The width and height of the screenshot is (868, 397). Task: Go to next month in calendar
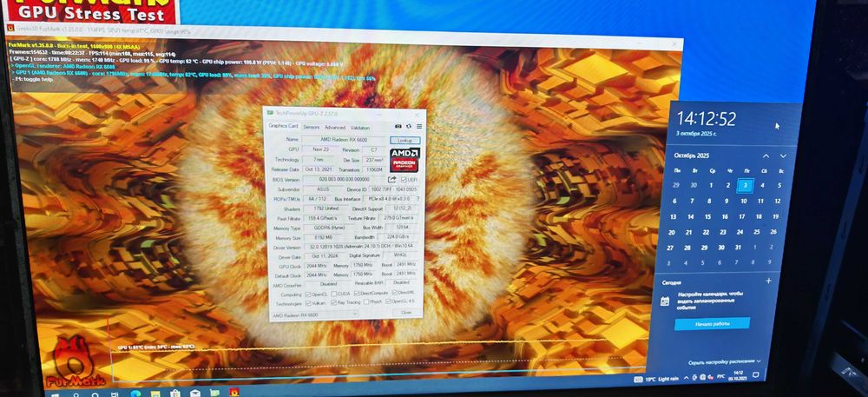783,156
